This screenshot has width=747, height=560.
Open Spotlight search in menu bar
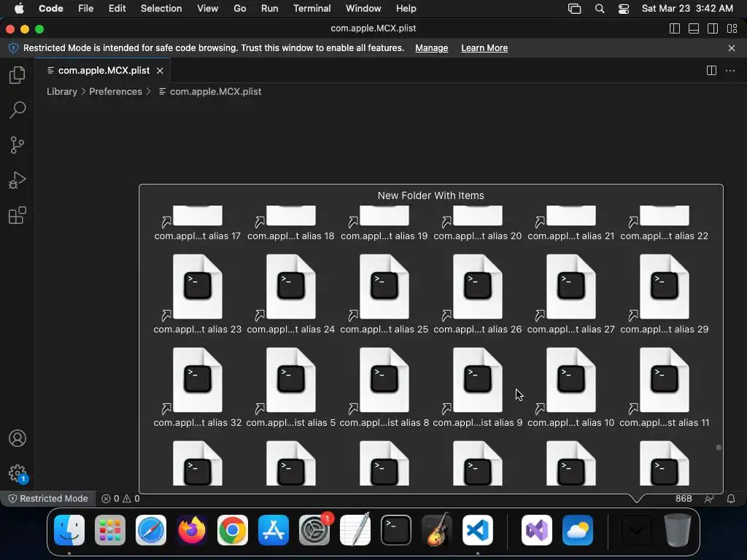point(600,9)
